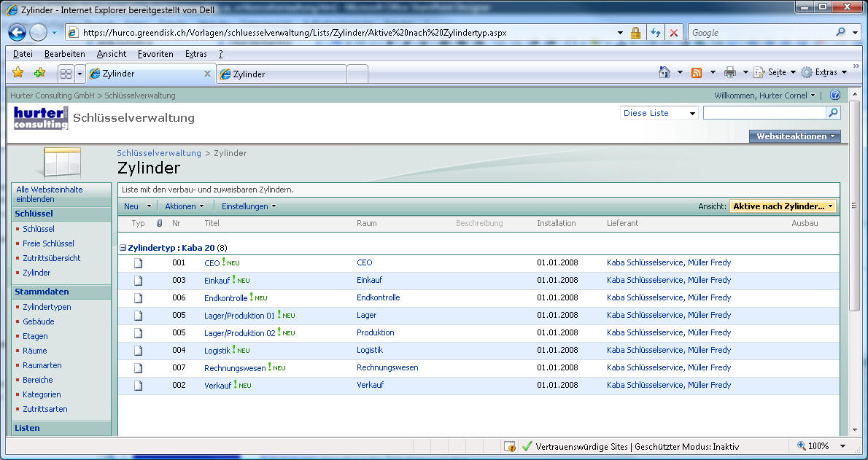The height and width of the screenshot is (460, 868).
Task: Open the Diese Liste scope dropdown
Action: [659, 113]
